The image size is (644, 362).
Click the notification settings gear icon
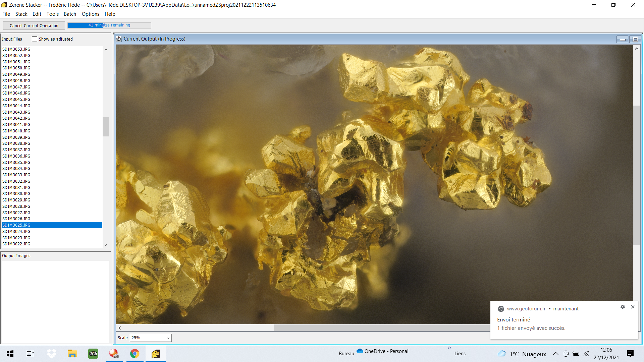pyautogui.click(x=623, y=307)
